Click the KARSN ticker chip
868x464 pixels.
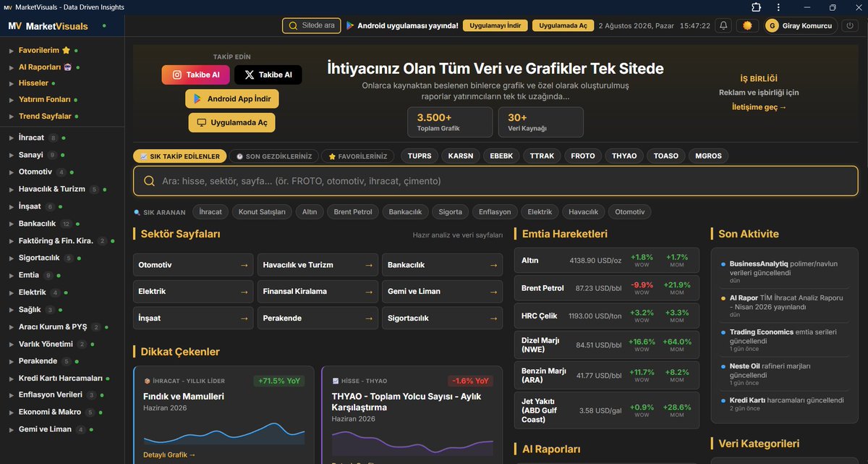point(461,156)
